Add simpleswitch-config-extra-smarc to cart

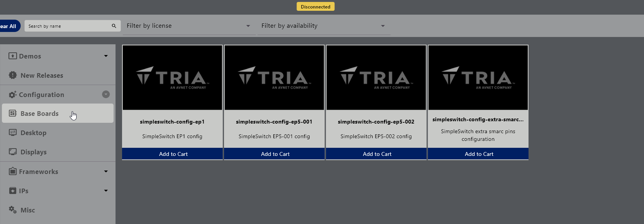478,154
